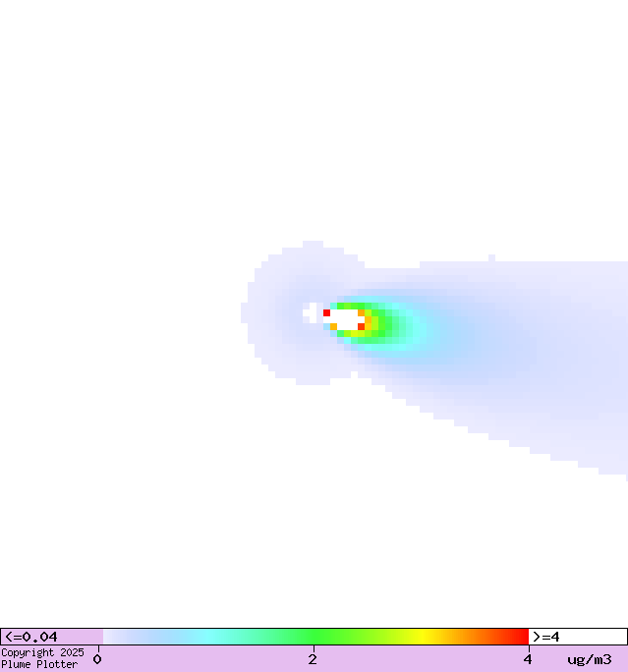Click the white plume source core
Screen dimensions: 628x672
click(345, 319)
